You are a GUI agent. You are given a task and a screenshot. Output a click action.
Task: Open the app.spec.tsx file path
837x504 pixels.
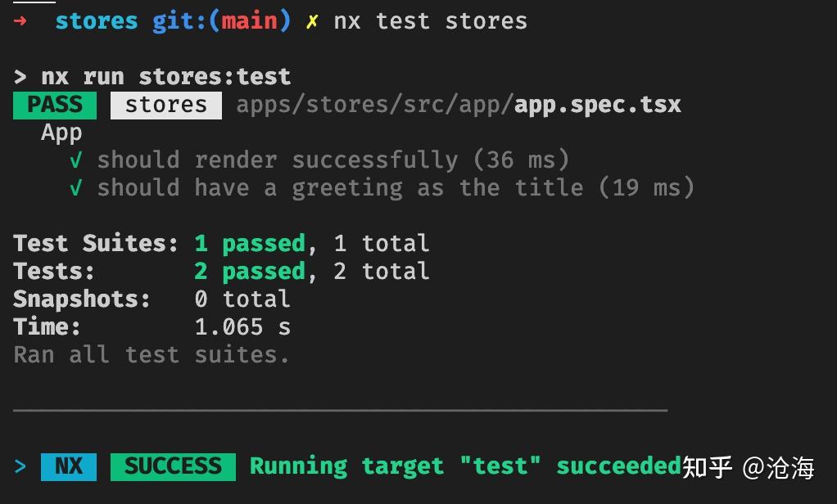459,105
